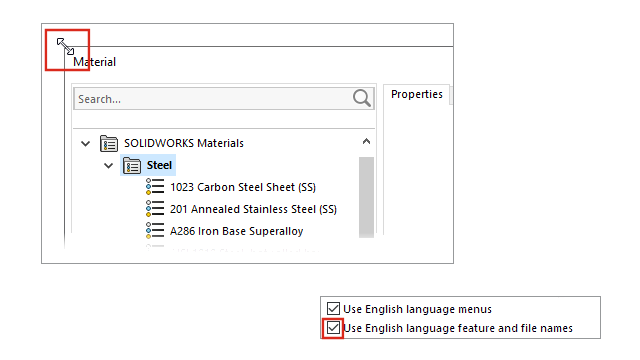The height and width of the screenshot is (360, 640).
Task: Click the scroll up arrow in materials list
Action: [x=366, y=142]
